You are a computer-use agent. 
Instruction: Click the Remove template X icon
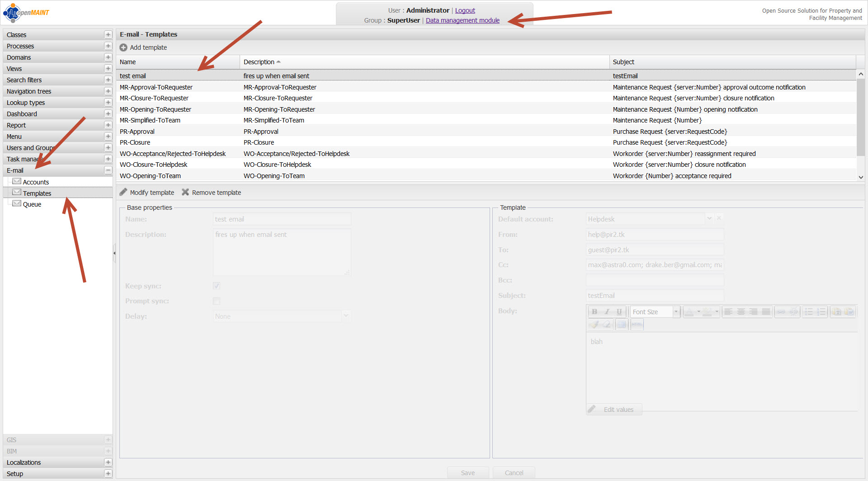click(x=185, y=193)
